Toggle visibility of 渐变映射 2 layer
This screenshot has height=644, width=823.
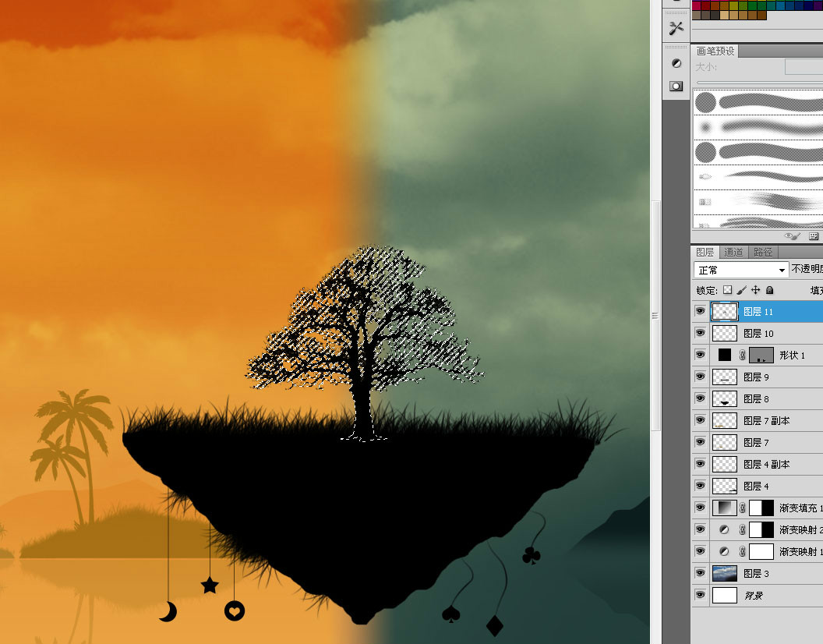[x=700, y=529]
